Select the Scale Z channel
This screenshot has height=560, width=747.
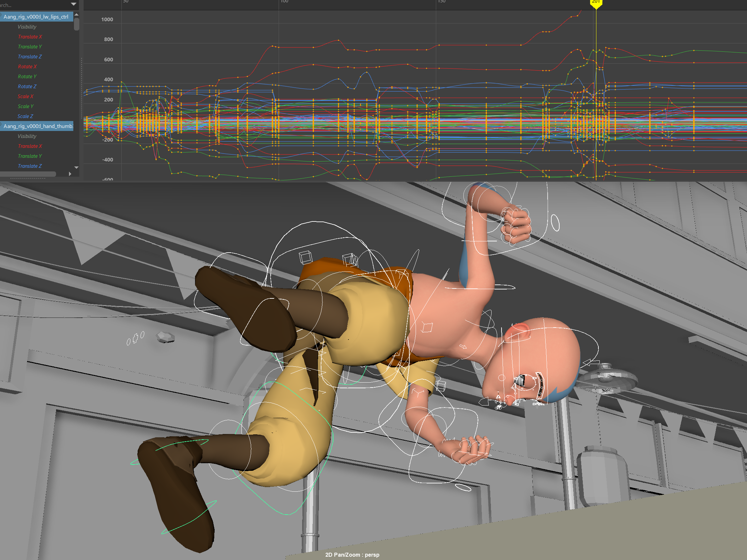click(x=25, y=116)
